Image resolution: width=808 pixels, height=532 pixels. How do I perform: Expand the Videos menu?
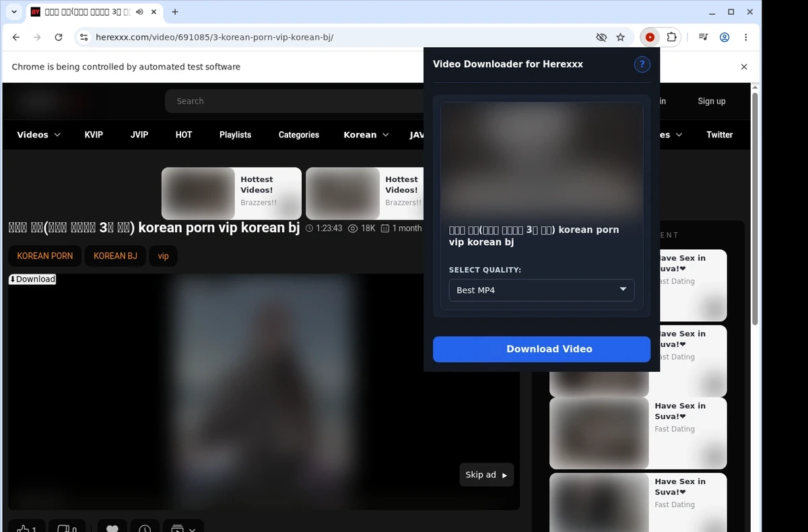(x=38, y=135)
